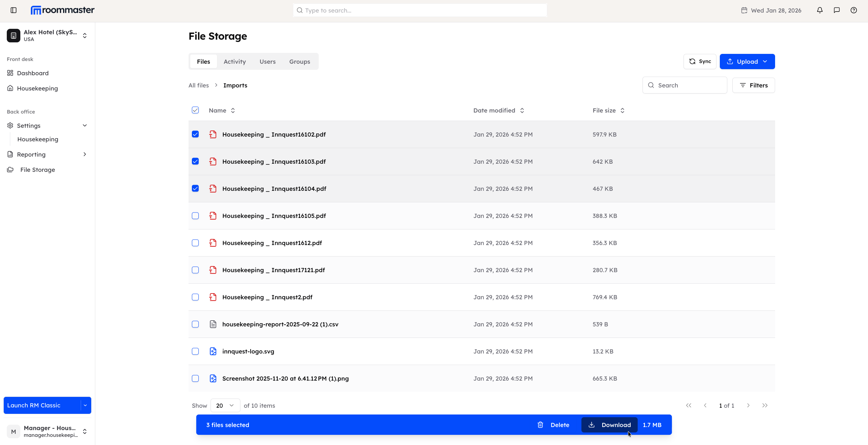Image resolution: width=868 pixels, height=445 pixels.
Task: Select the Dashboard icon in sidebar
Action: pos(10,73)
